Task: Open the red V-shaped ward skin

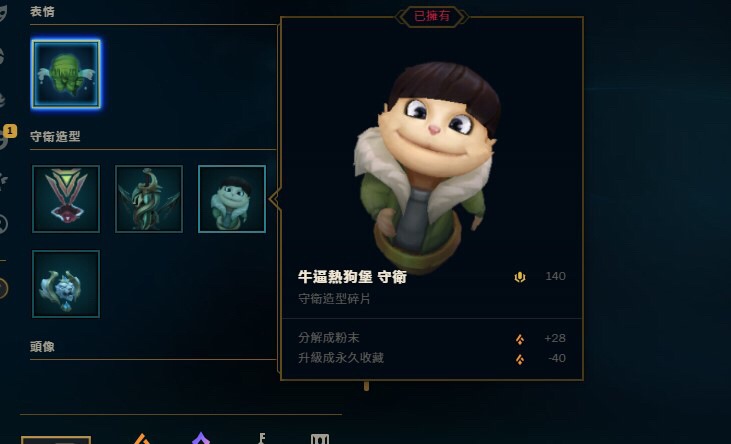Action: [x=66, y=199]
